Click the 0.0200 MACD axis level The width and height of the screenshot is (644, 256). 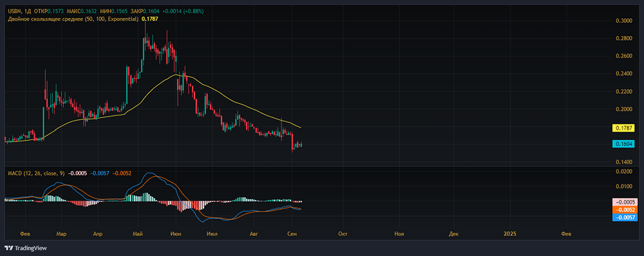pos(623,172)
